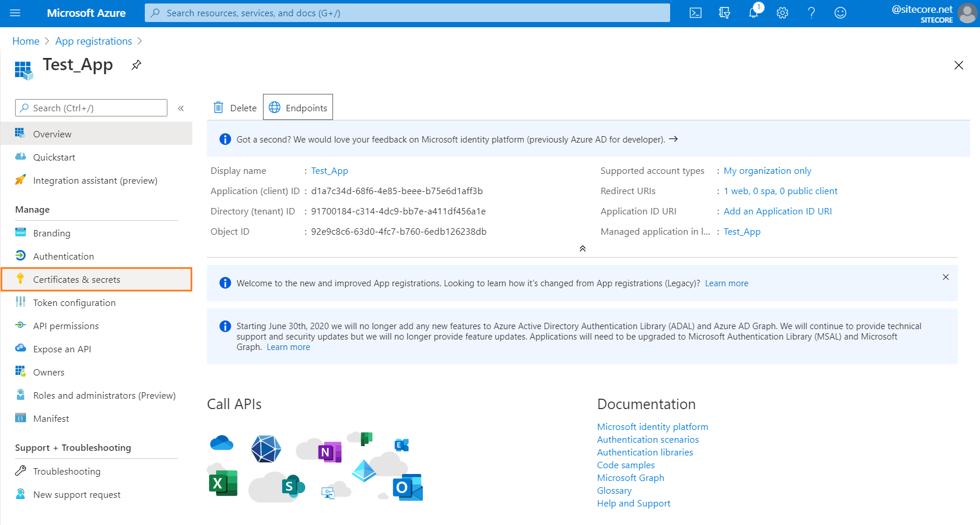The width and height of the screenshot is (980, 525).
Task: Open the Authentication page
Action: point(96,256)
